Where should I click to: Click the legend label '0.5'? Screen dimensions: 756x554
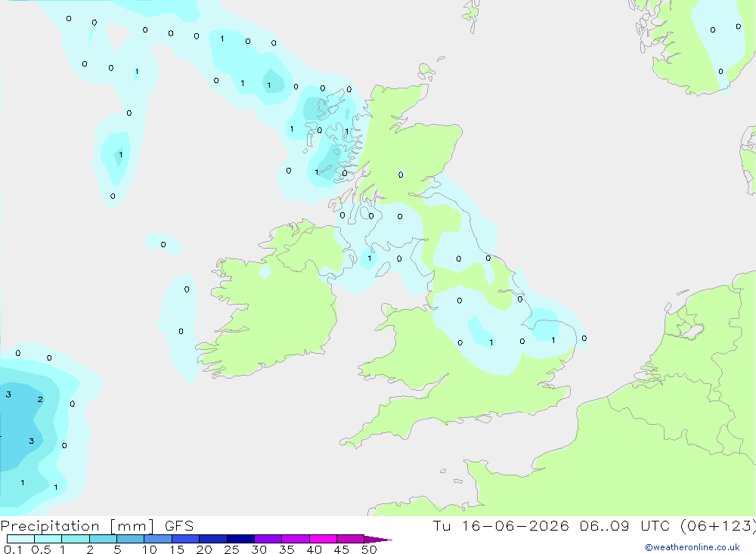41,549
